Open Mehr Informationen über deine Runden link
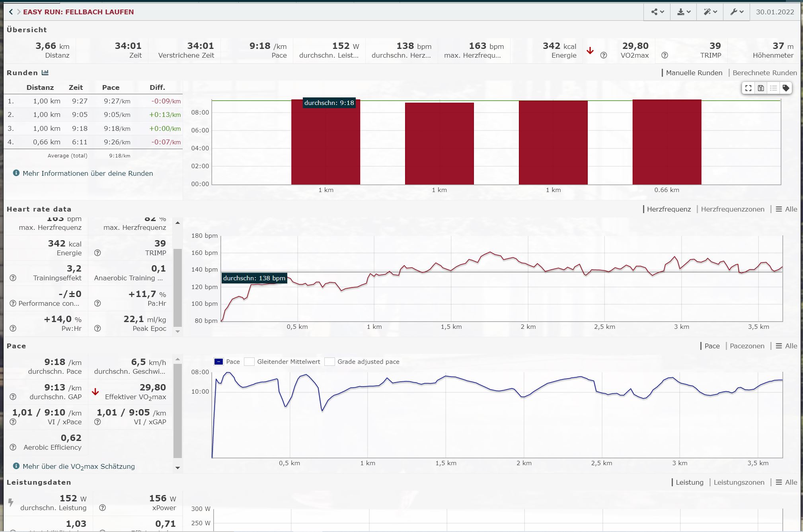The width and height of the screenshot is (803, 532). 88,173
